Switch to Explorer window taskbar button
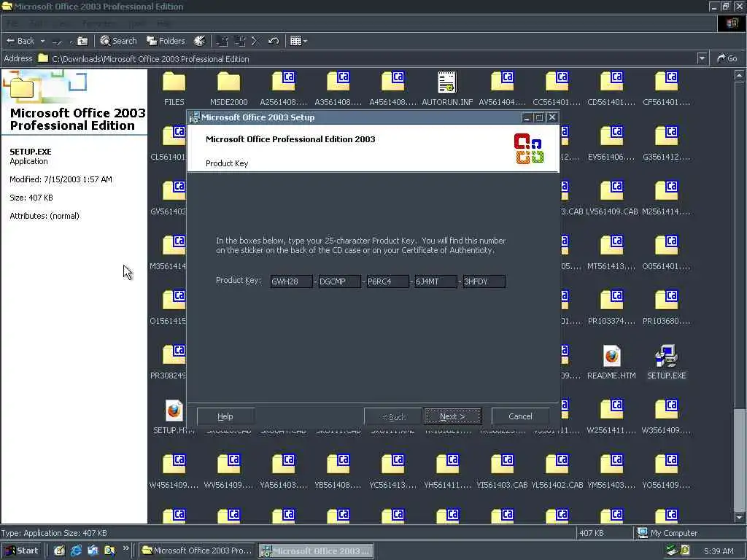 [197, 551]
